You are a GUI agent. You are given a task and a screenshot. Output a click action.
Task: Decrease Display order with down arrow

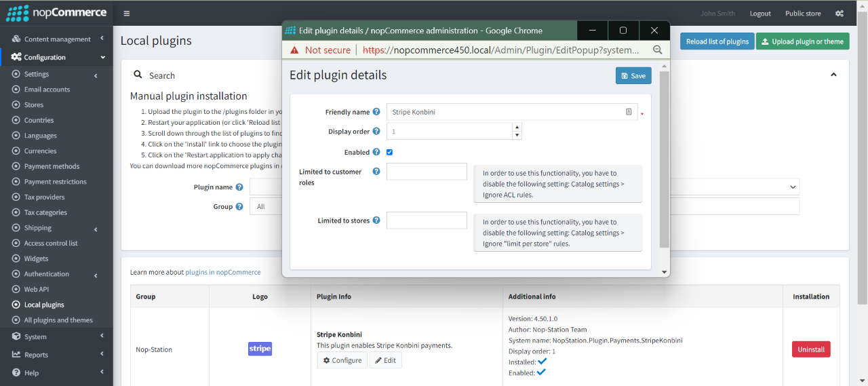tap(517, 135)
